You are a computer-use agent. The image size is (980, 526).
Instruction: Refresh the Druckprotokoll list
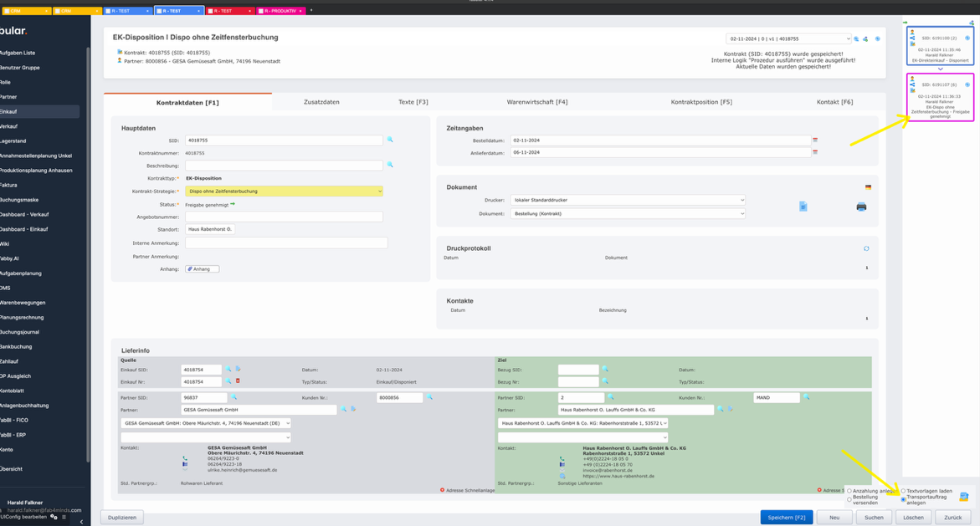tap(866, 248)
